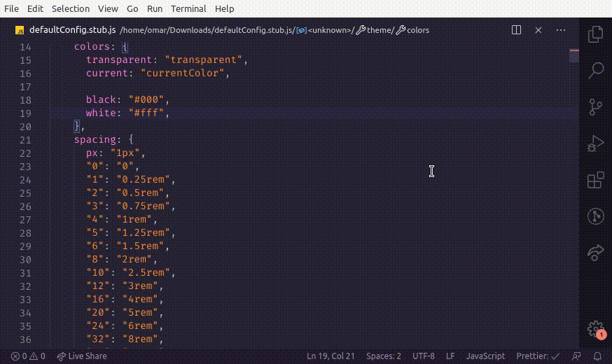Click the errors and warnings count indicator
Screen dimensions: 612x364
tap(28, 356)
